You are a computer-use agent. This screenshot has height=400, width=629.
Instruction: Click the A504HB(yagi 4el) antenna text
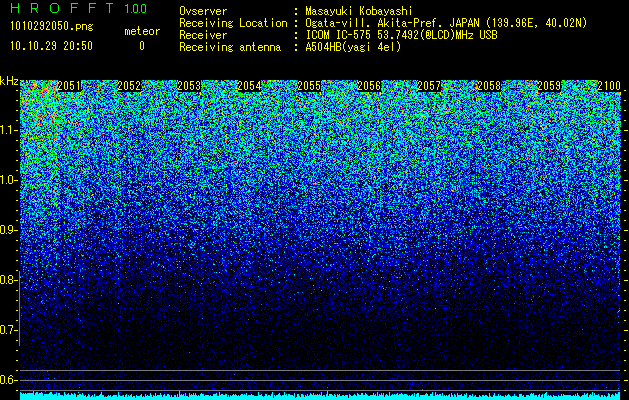click(353, 47)
